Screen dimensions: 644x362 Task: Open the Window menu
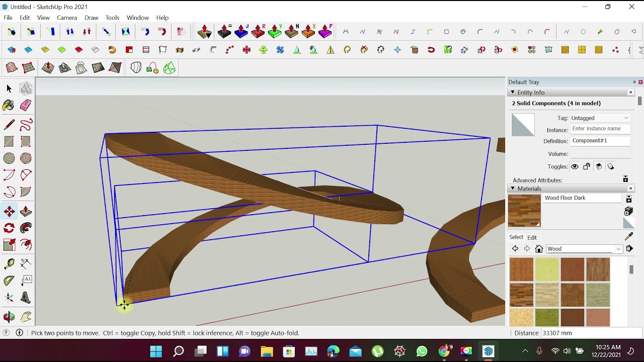(138, 18)
